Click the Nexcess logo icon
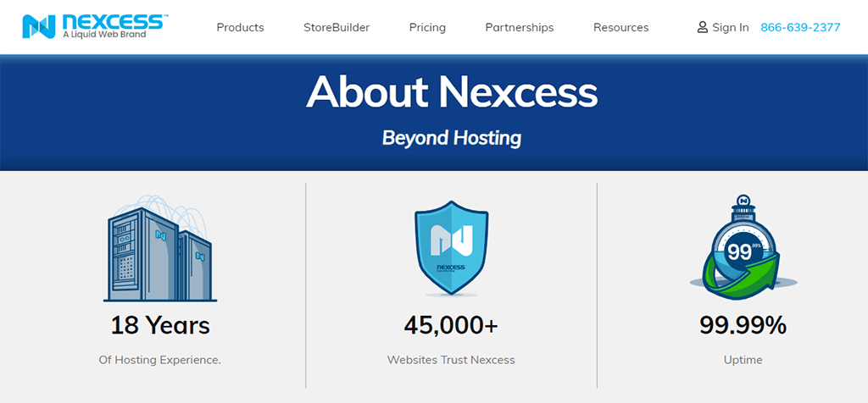Viewport: 868px width, 403px height. 38,26
